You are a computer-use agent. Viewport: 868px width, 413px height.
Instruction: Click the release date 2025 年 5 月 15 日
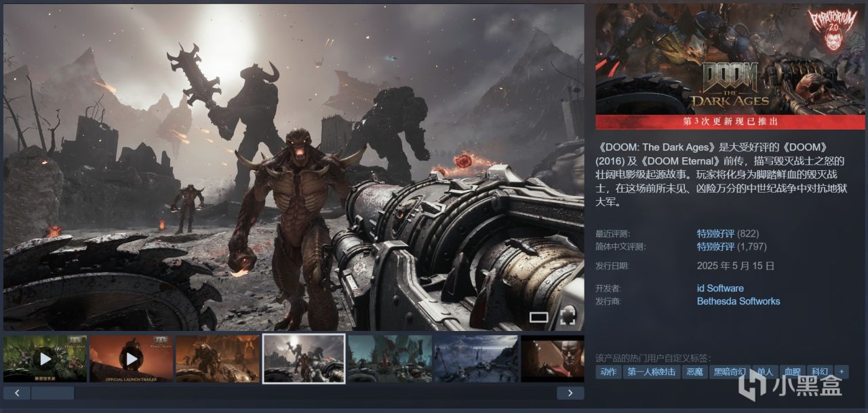click(736, 266)
